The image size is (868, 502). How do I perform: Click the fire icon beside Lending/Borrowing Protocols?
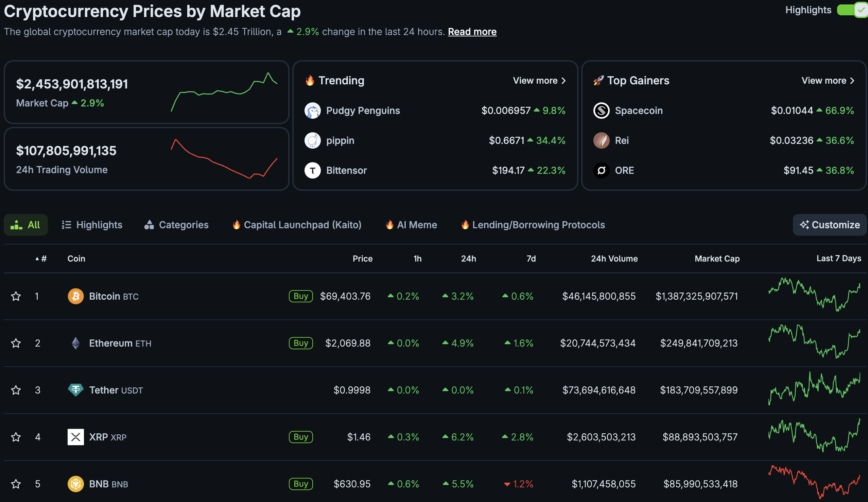pyautogui.click(x=465, y=225)
